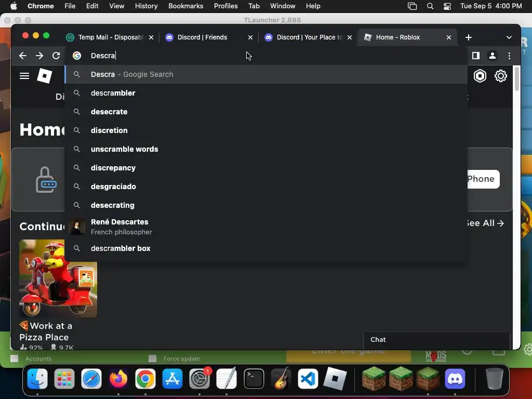This screenshot has height=399, width=532.
Task: Choose the descrambler suggestion
Action: (x=266, y=93)
